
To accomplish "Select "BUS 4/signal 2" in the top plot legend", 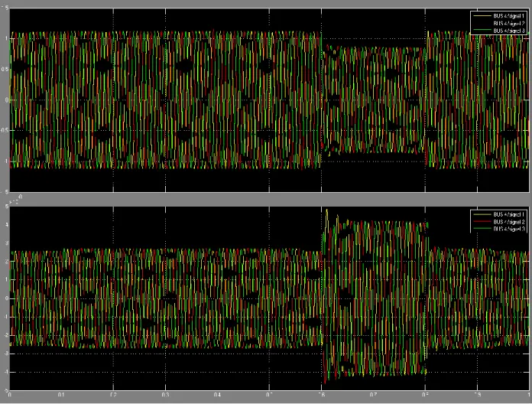I will click(509, 24).
